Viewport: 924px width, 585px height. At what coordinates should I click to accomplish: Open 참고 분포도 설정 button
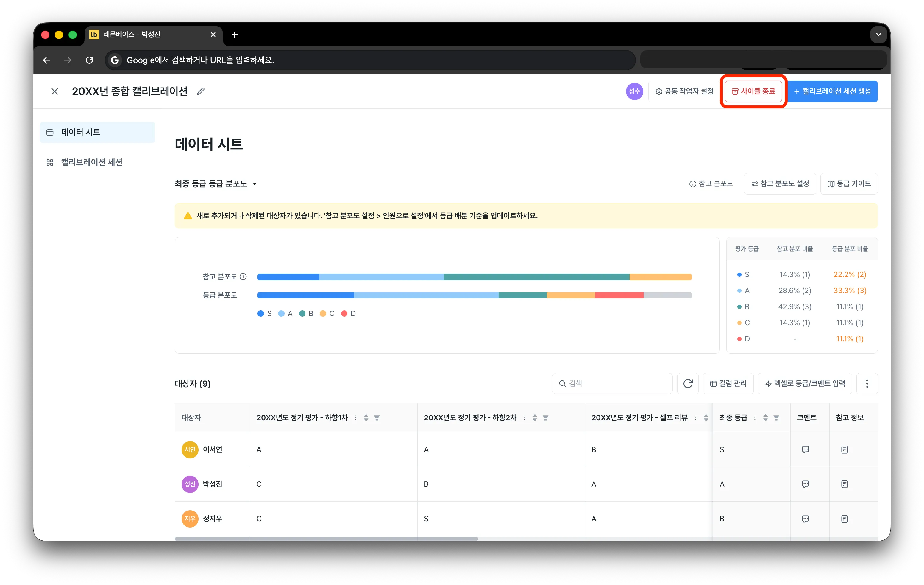point(780,184)
